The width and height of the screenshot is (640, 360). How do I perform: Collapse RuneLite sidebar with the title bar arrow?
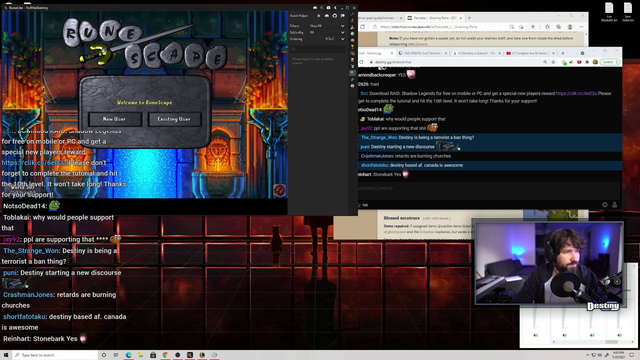[335, 8]
